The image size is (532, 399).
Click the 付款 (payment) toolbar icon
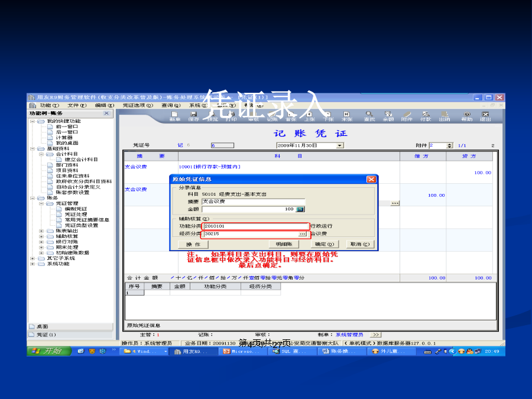[426, 116]
